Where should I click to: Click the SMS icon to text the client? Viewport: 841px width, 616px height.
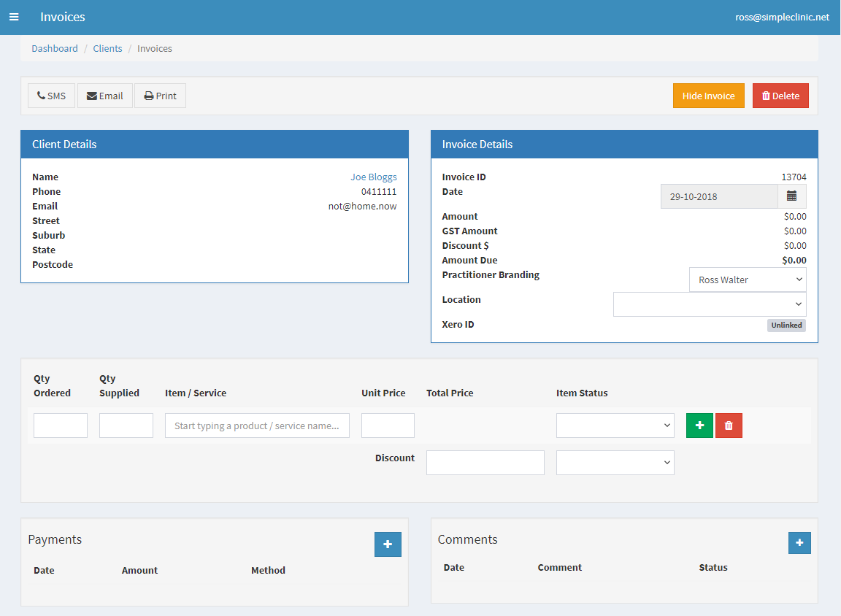[x=50, y=96]
